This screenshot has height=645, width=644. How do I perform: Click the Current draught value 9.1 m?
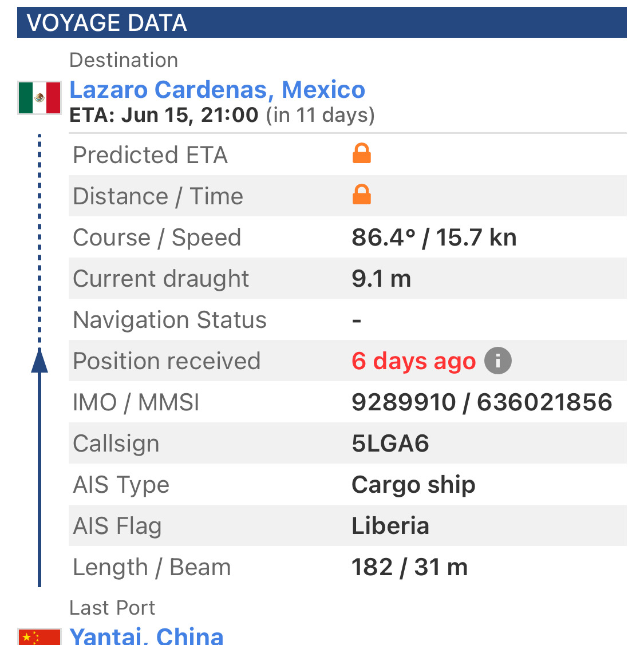(381, 279)
